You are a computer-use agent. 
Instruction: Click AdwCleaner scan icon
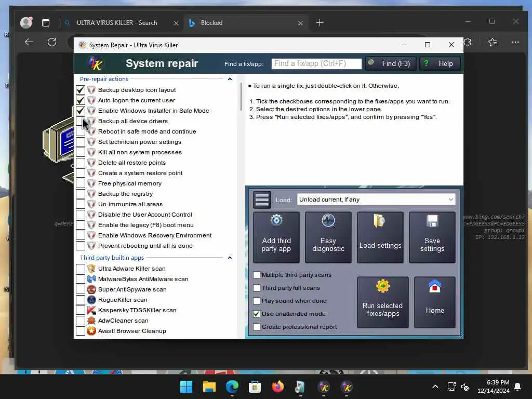click(91, 320)
